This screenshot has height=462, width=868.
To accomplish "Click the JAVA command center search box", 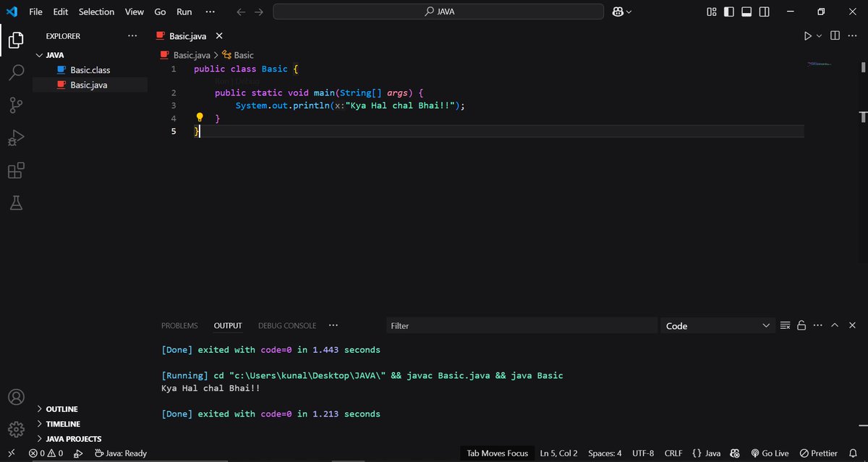I will 438,12.
